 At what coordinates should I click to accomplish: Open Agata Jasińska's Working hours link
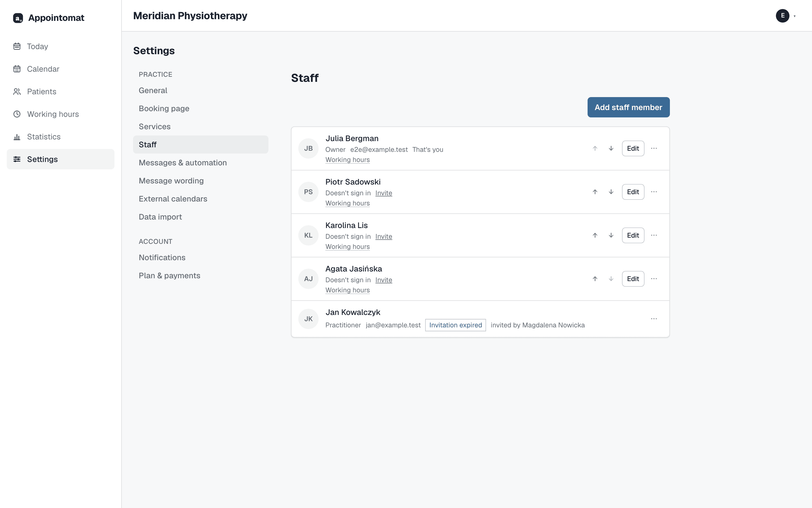pyautogui.click(x=347, y=290)
